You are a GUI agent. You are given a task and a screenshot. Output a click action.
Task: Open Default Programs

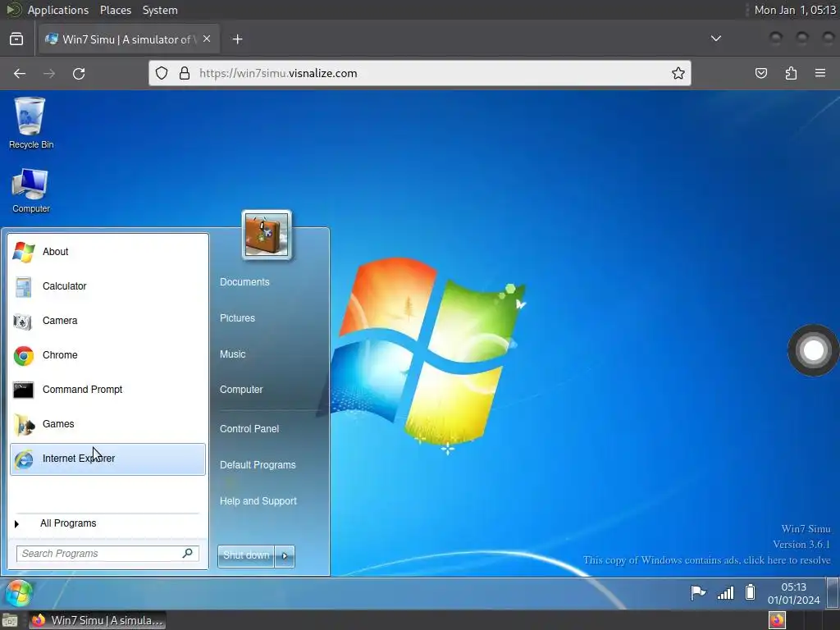[258, 465]
